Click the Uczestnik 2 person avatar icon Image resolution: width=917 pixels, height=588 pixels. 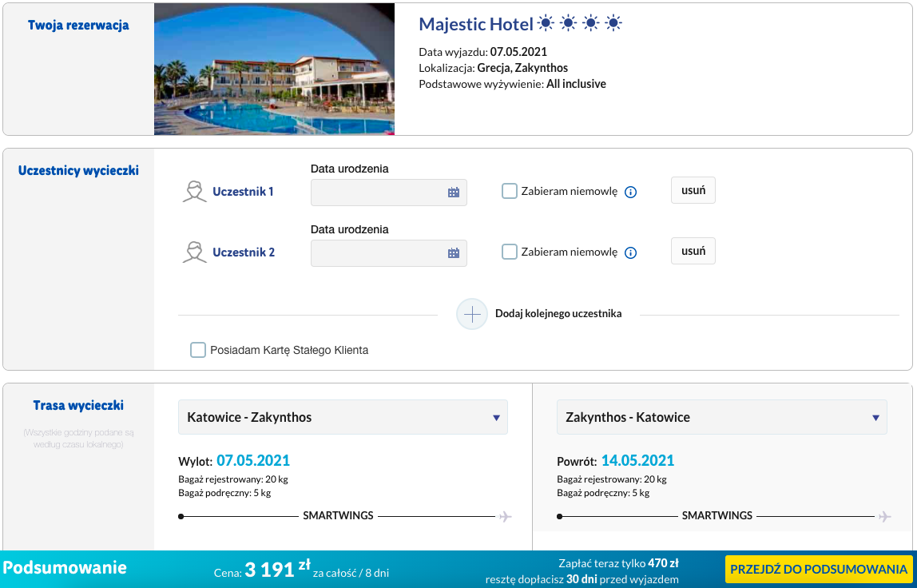195,252
